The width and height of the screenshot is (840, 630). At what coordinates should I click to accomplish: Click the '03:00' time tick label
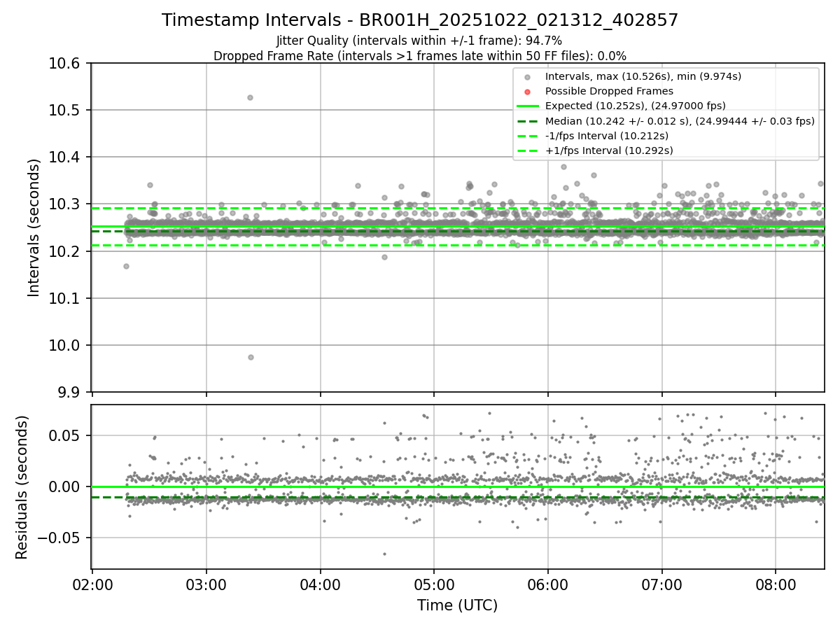click(x=206, y=584)
